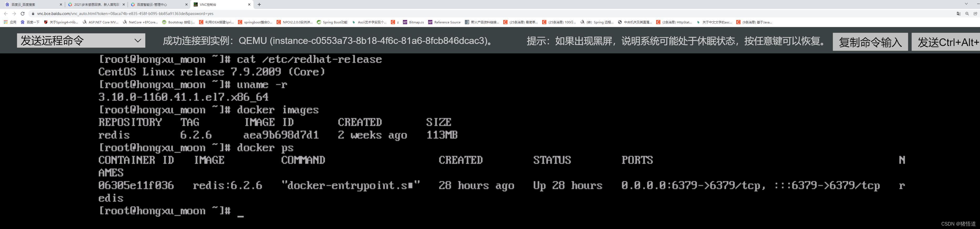Switch to the 百度智能云-管理中心 tab

pos(159,4)
